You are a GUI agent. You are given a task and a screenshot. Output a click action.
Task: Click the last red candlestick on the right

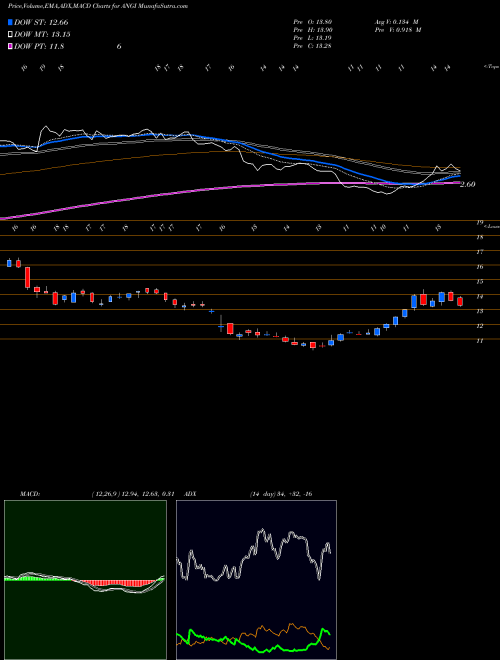(x=460, y=301)
